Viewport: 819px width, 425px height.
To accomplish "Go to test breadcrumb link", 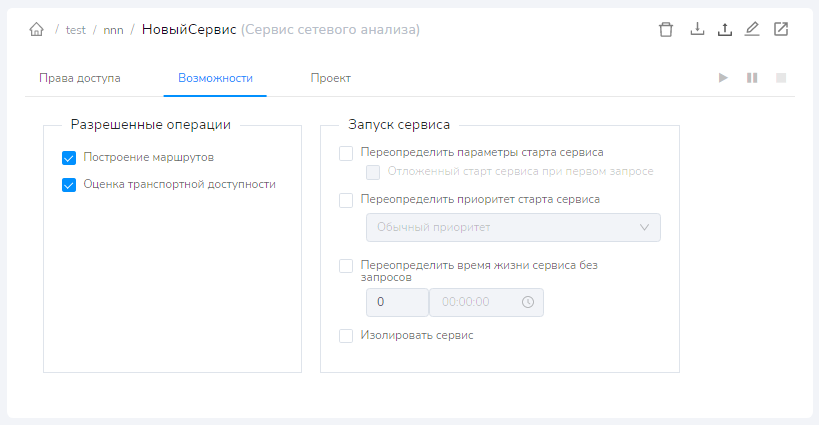I will pos(76,30).
